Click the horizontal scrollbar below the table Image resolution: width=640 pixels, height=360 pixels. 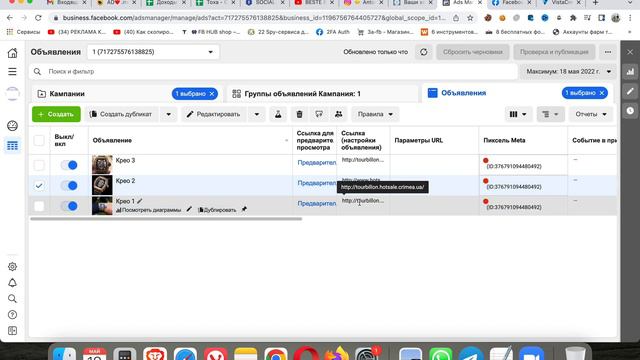point(166,219)
